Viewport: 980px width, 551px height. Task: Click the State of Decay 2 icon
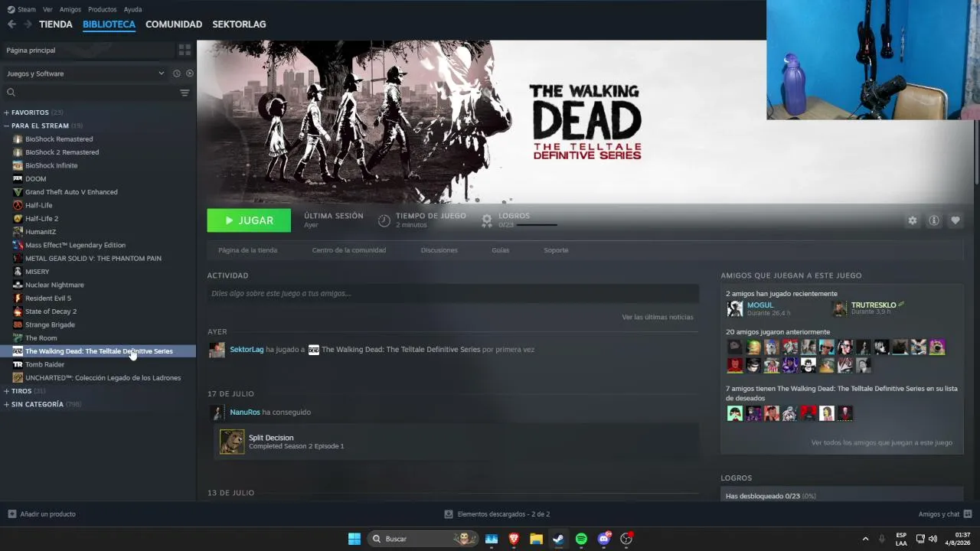18,311
